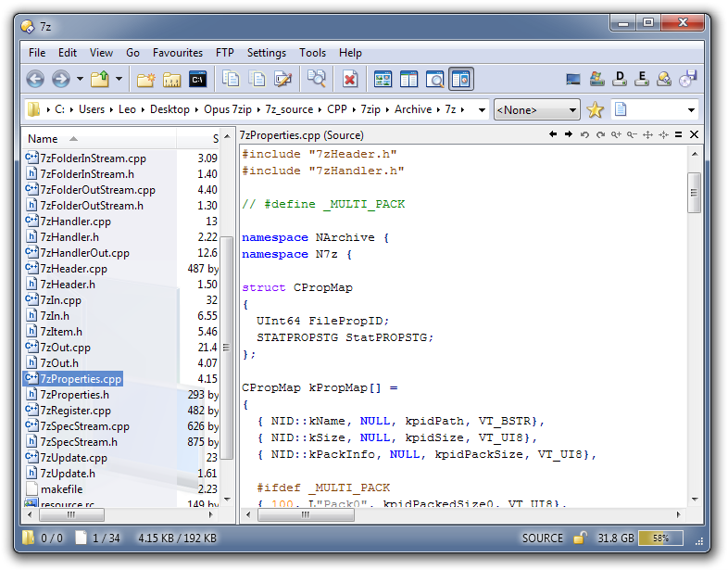
Task: Select the makefile entry
Action: pos(61,489)
